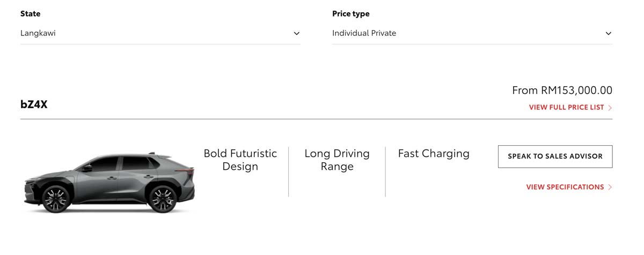
Task: Click the arrow icon beside View Specifications
Action: [x=610, y=187]
